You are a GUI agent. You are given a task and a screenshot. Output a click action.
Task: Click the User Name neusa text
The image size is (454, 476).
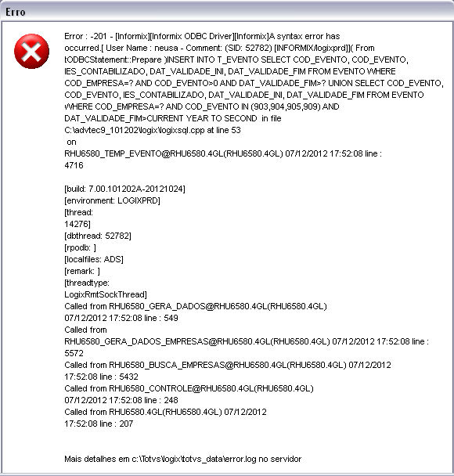tap(142, 49)
